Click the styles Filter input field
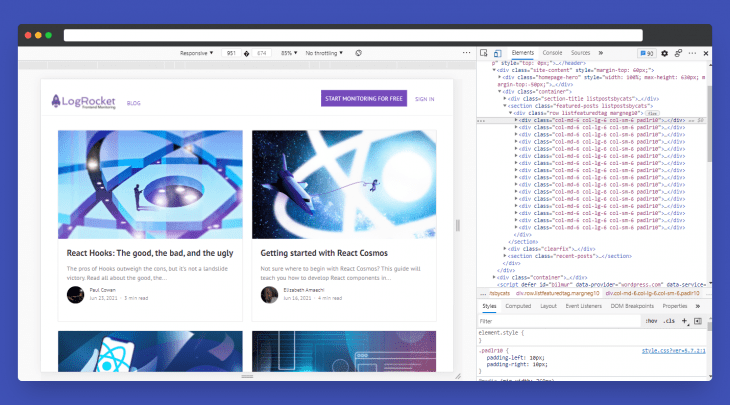Image resolution: width=730 pixels, height=405 pixels. 559,321
